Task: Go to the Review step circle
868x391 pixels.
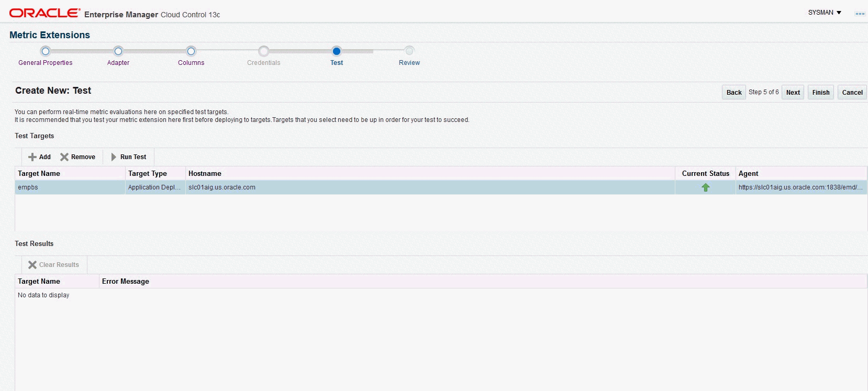Action: click(409, 51)
